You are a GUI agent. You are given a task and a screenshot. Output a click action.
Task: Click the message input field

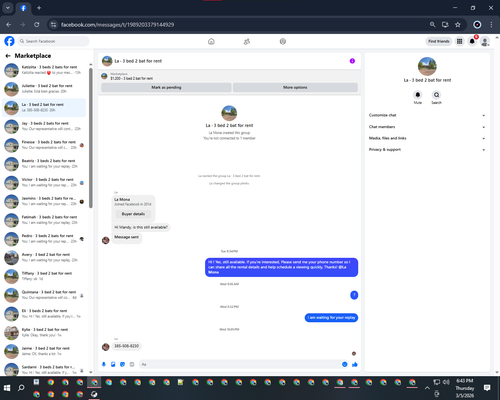(x=244, y=364)
